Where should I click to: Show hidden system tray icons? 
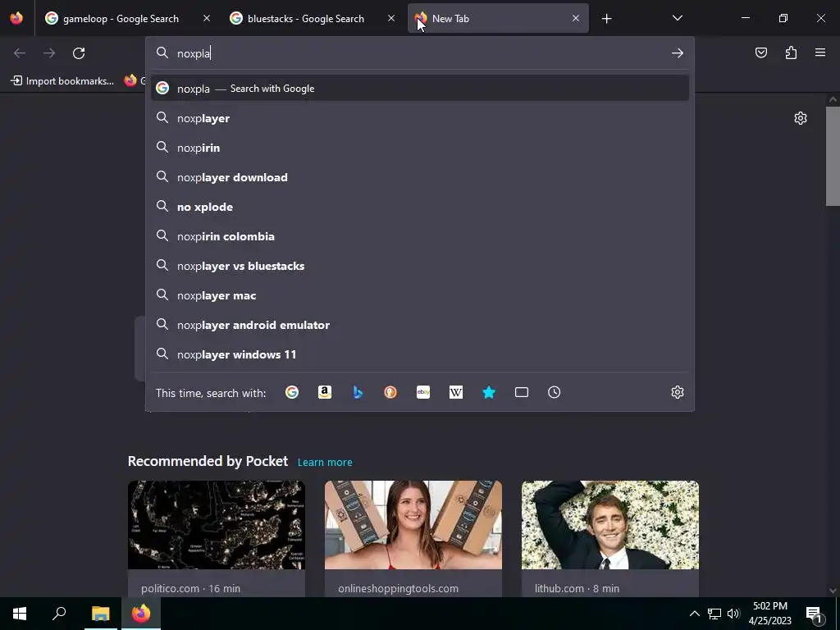click(x=694, y=614)
